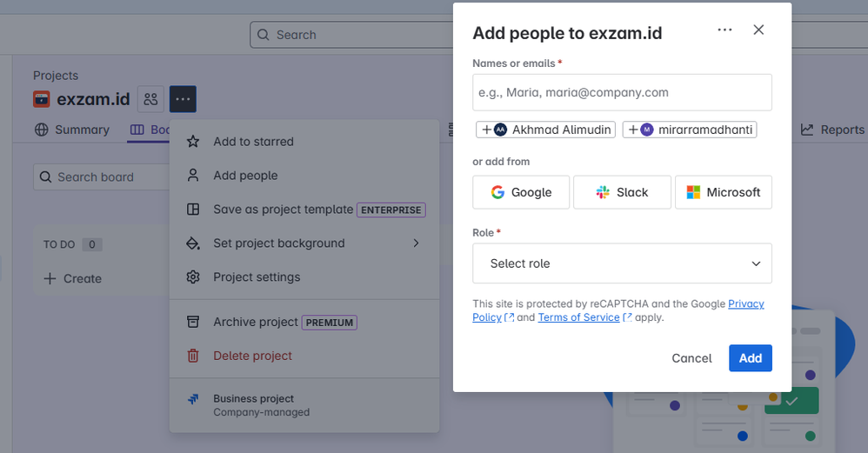Open the team members icon next to exzam.id
This screenshot has height=453, width=868.
pyautogui.click(x=150, y=99)
